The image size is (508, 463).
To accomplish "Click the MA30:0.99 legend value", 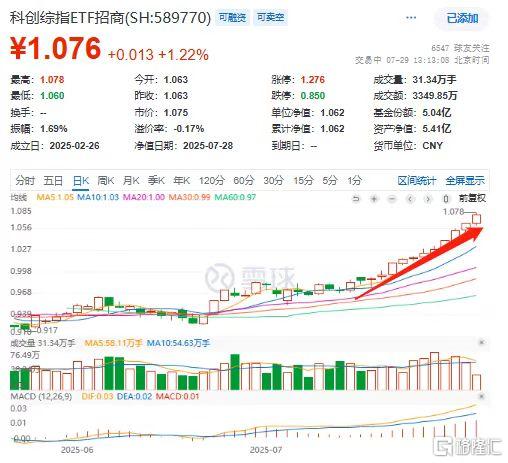I will point(189,197).
